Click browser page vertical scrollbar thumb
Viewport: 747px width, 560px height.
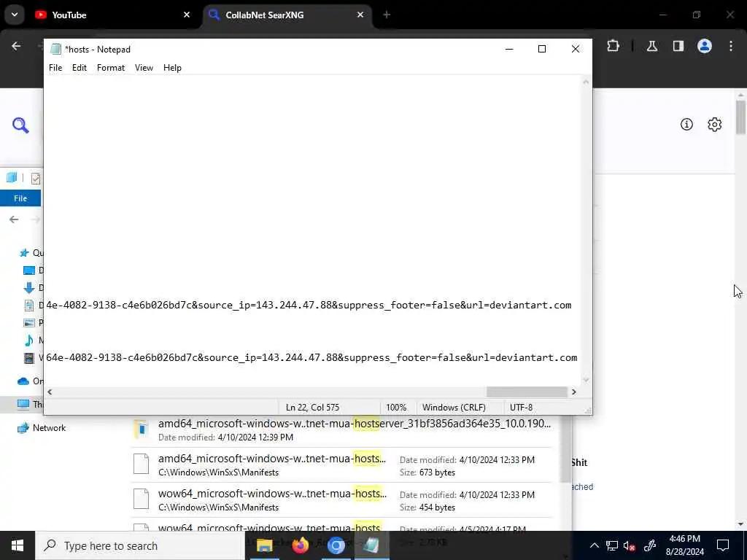pos(740,117)
